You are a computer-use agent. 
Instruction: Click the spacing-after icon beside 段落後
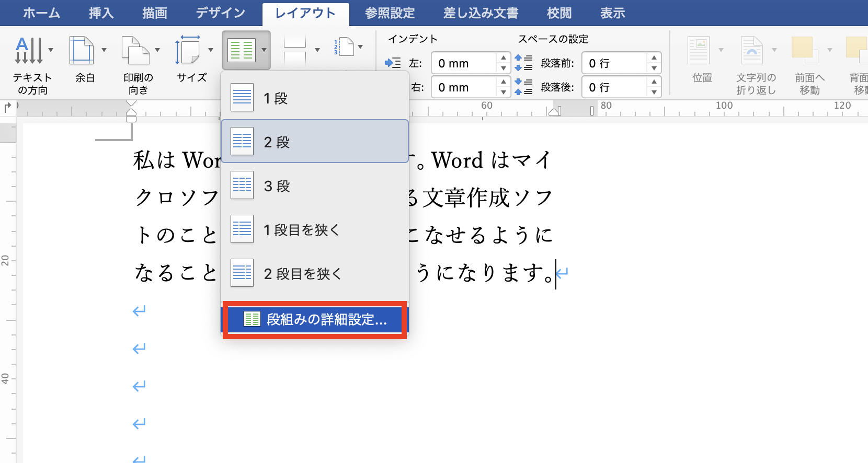523,87
